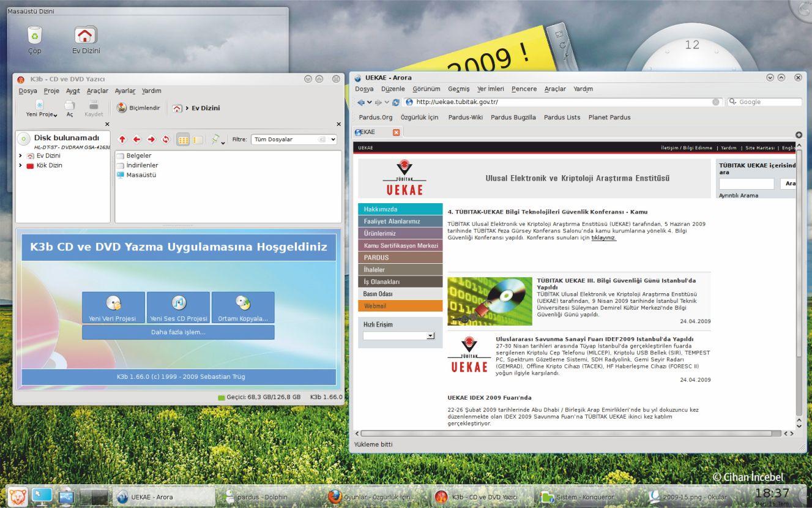Open K3b Dosya menu

(28, 91)
